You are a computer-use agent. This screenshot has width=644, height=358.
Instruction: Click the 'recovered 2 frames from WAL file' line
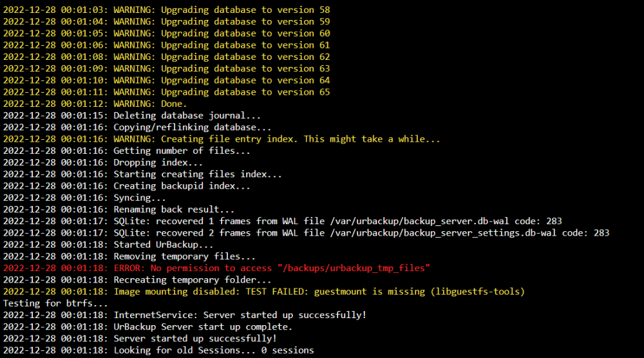coord(307,233)
